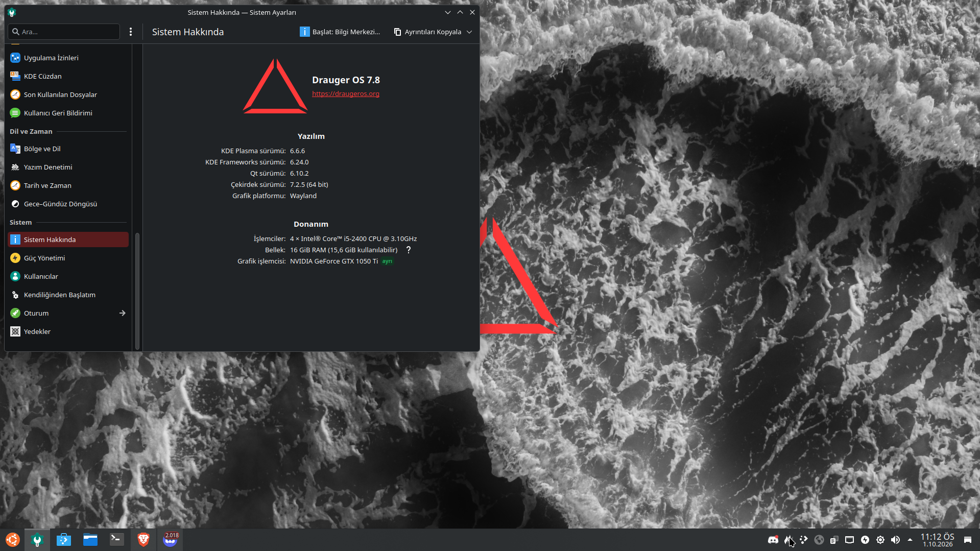Open Kullanıcı Geri Bildirimi page
This screenshot has height=551, width=980.
(x=68, y=113)
